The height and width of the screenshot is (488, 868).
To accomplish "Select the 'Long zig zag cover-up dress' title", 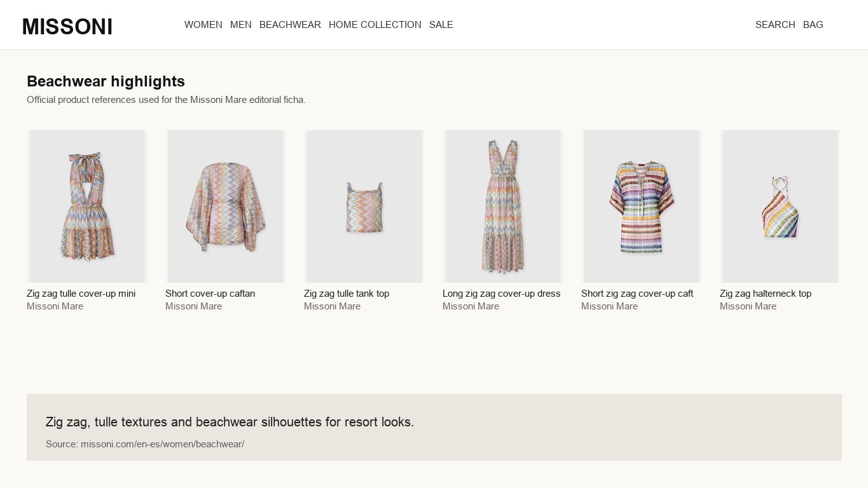I will pyautogui.click(x=502, y=294).
